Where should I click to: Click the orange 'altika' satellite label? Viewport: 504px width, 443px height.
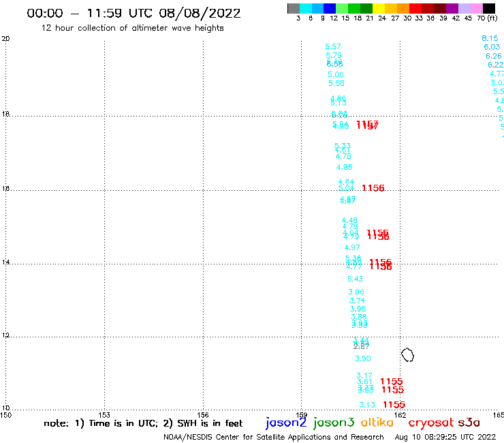point(377,423)
